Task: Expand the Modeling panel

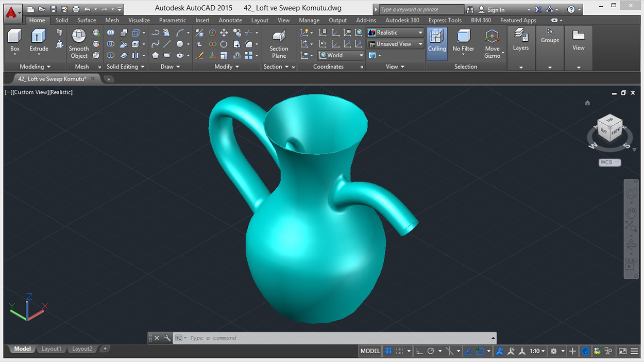Action: 35,67
